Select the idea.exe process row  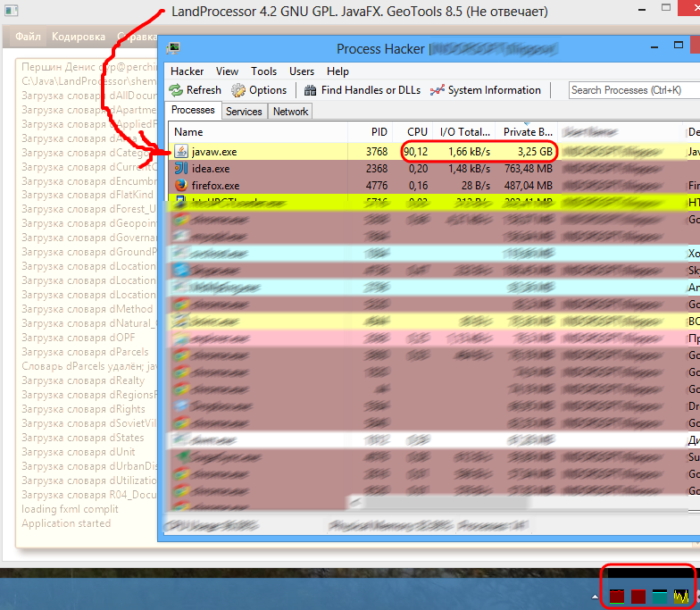pos(434,169)
